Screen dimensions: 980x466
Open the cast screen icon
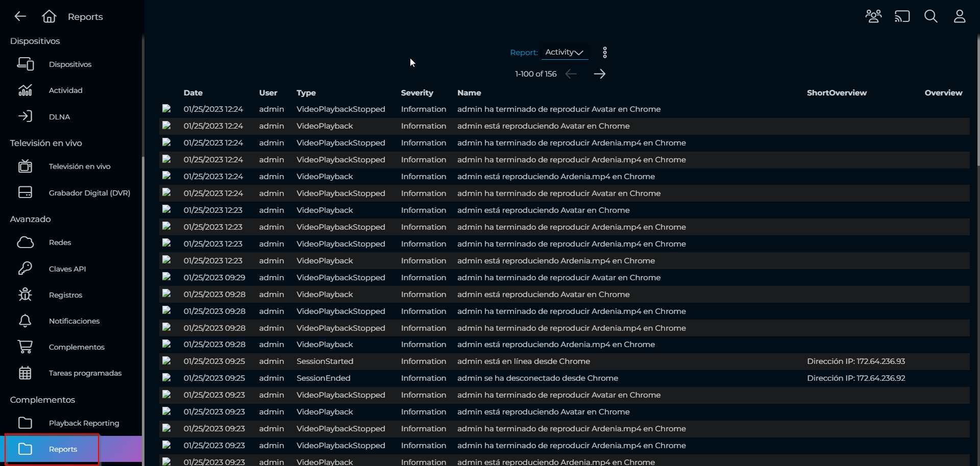click(902, 16)
